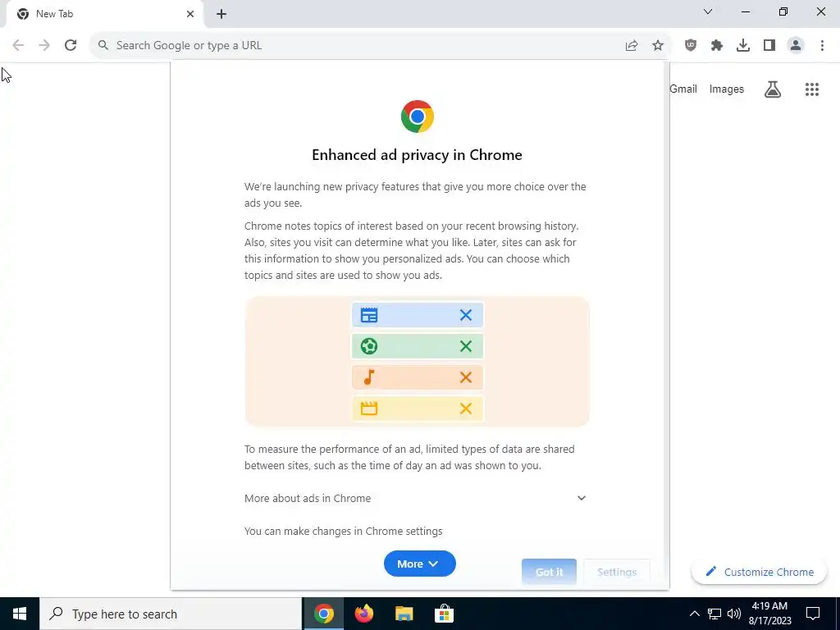Open Search Labs flask icon
840x630 pixels.
click(773, 89)
